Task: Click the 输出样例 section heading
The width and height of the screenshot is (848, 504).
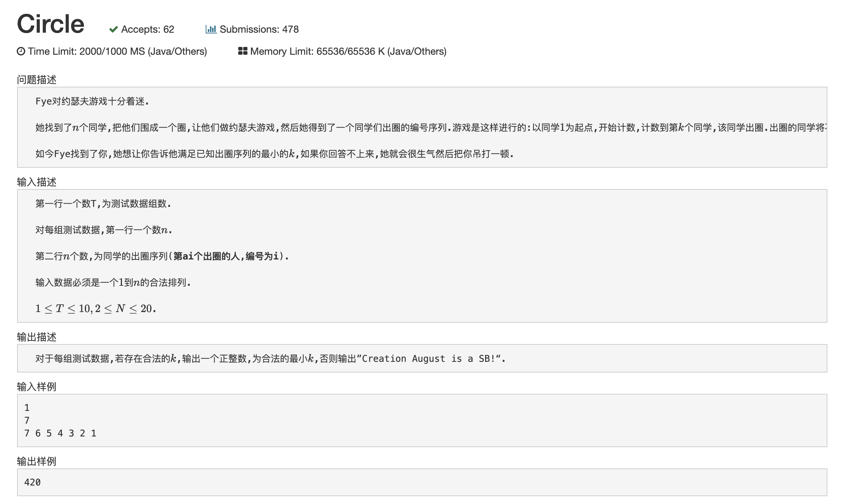Action: coord(37,461)
